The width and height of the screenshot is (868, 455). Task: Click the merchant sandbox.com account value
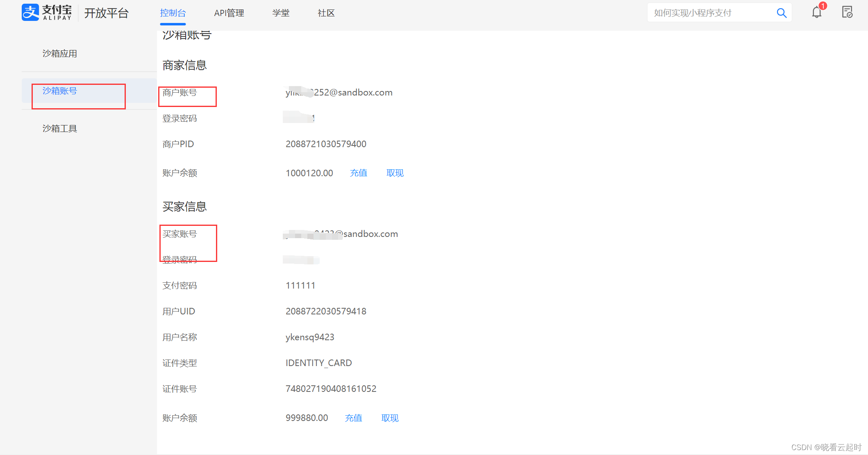pyautogui.click(x=339, y=93)
